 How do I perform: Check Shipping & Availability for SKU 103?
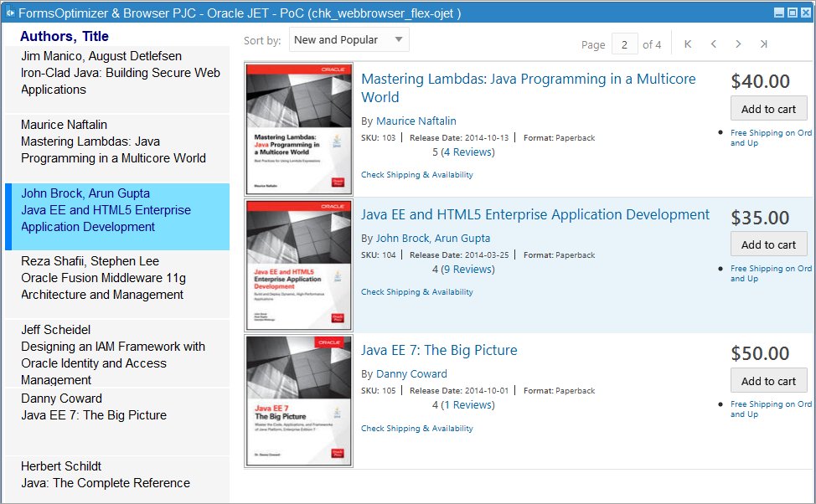pos(417,175)
